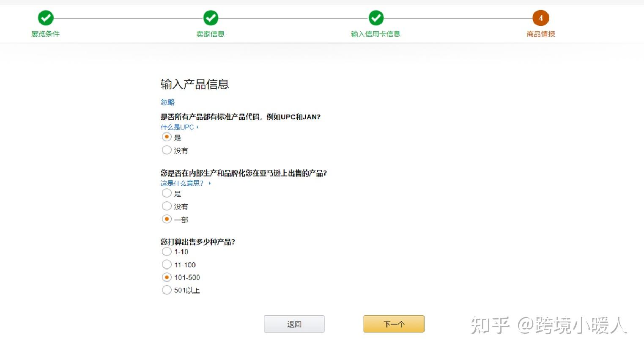Screen dimensions: 644x352
Task: Open the 卖家信息 step label
Action: [211, 34]
